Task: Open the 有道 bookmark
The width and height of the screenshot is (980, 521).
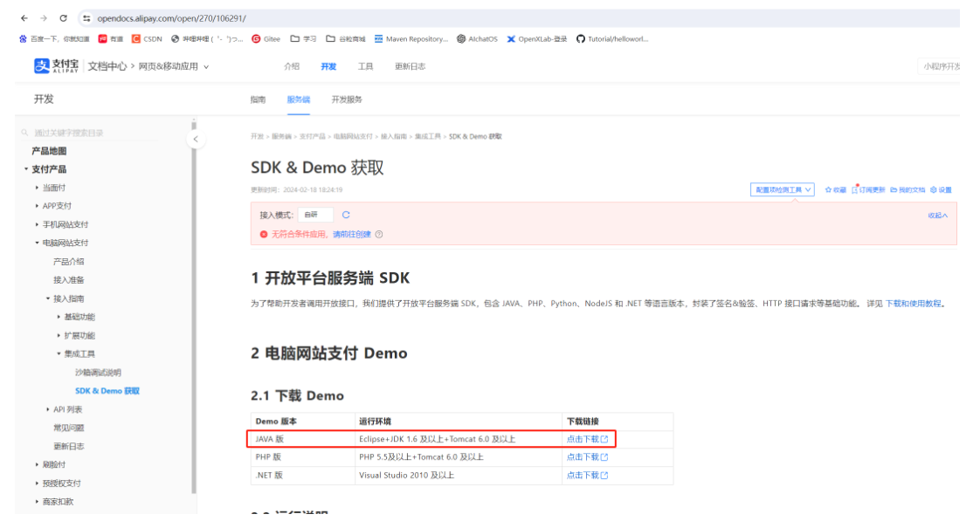Action: pos(111,38)
